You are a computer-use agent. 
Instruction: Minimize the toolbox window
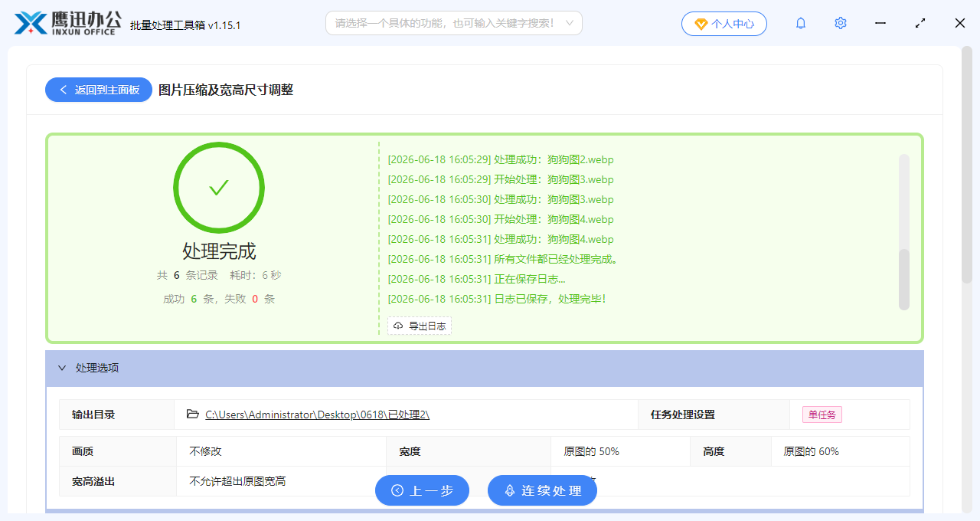point(880,23)
